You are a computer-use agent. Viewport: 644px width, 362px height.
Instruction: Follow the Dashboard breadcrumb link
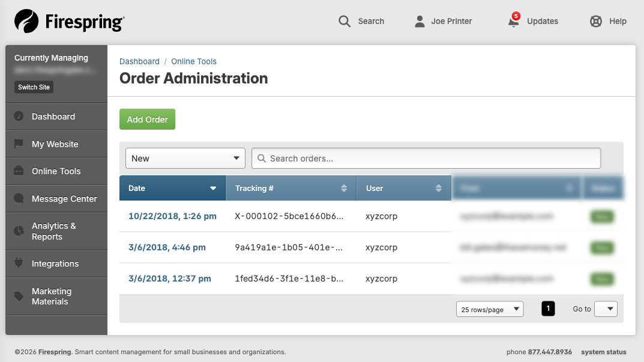click(x=139, y=61)
